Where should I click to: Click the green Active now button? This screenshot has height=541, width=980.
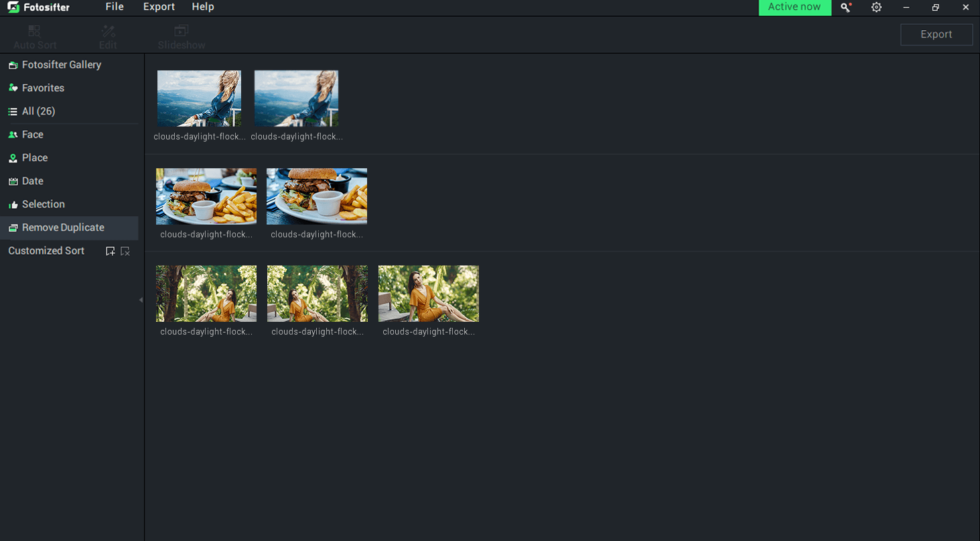click(794, 7)
